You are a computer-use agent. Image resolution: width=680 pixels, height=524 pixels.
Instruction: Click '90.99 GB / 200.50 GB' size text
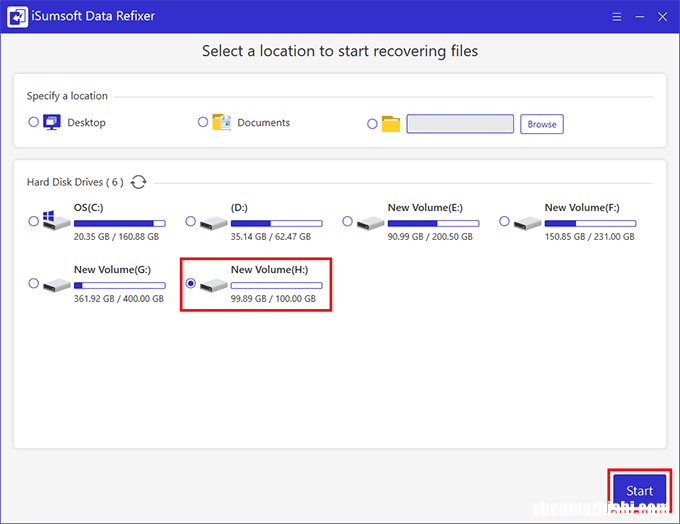(430, 236)
